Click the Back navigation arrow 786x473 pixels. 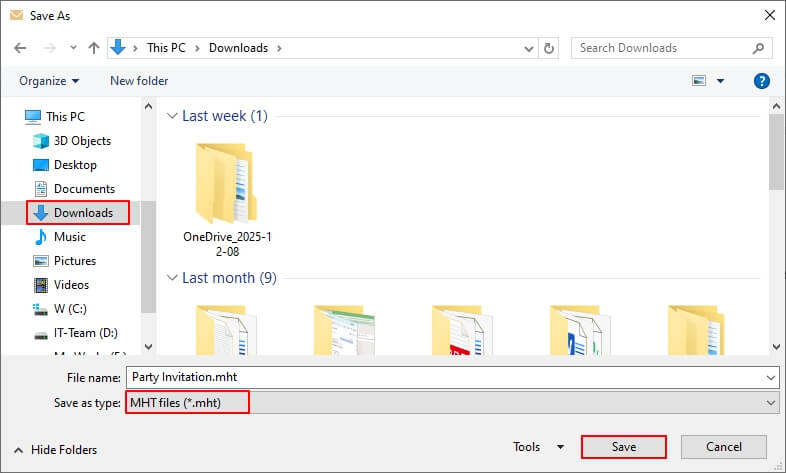pyautogui.click(x=22, y=48)
